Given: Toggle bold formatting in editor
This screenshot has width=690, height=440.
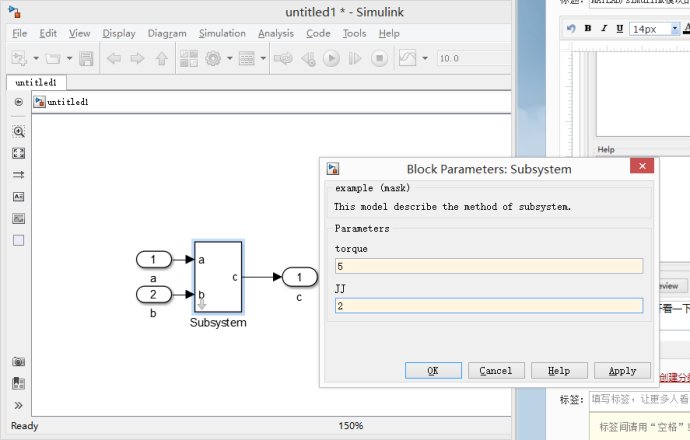Looking at the screenshot, I should pyautogui.click(x=587, y=28).
